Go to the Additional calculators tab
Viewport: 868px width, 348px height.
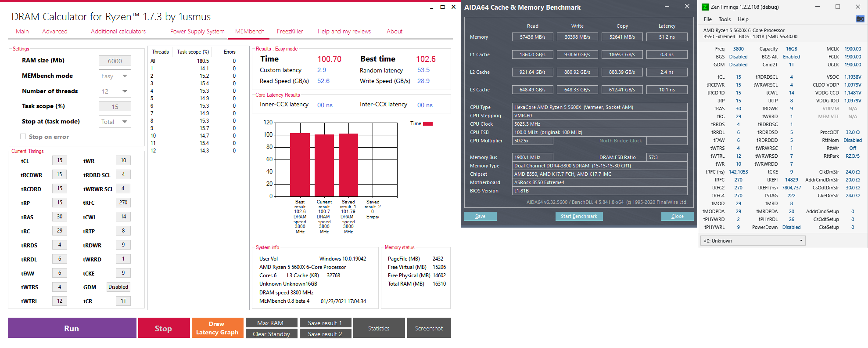118,32
